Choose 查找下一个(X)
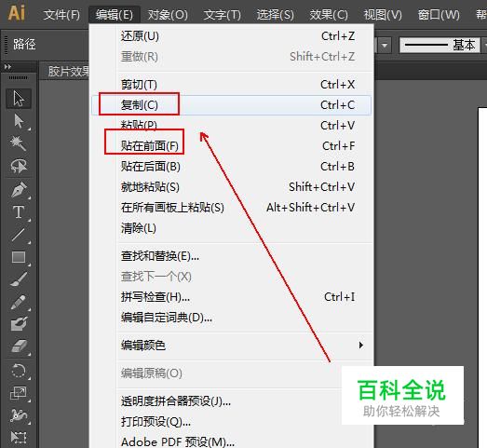The width and height of the screenshot is (487, 448). [231, 277]
